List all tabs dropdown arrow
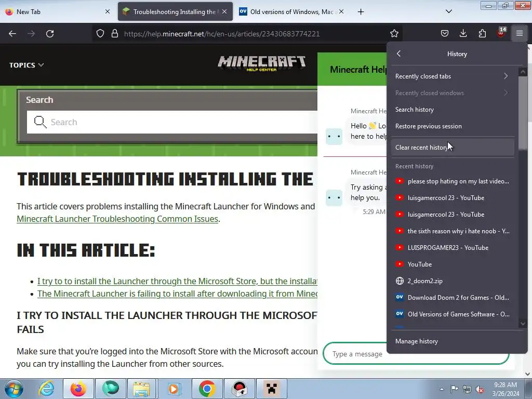The width and height of the screenshot is (532, 399). pyautogui.click(x=448, y=11)
